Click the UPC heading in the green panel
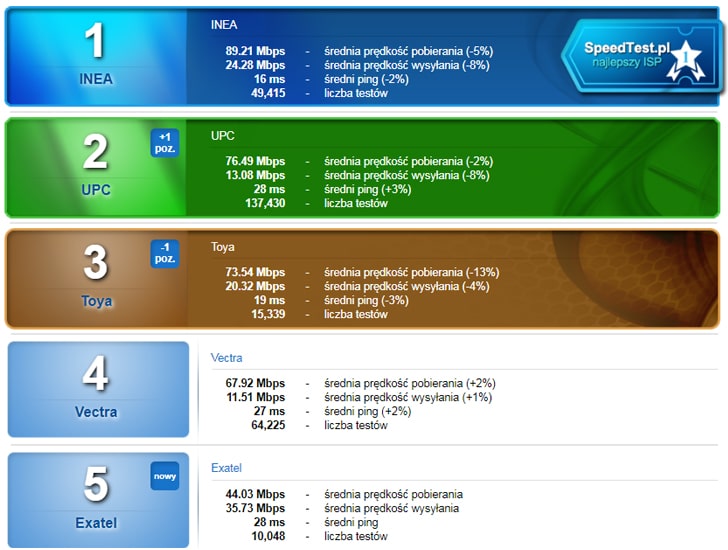 [x=222, y=136]
